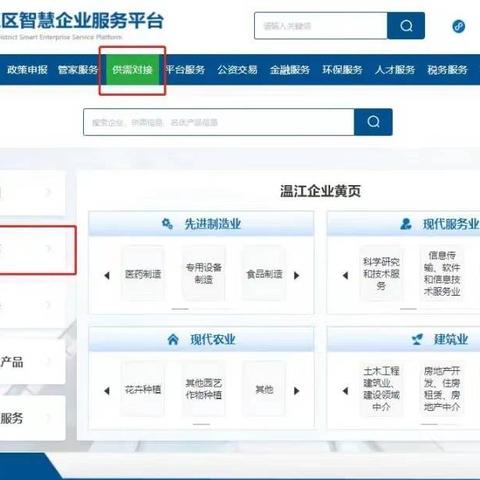Open the 税务服务 nav tab
480x480 pixels.
(x=447, y=70)
